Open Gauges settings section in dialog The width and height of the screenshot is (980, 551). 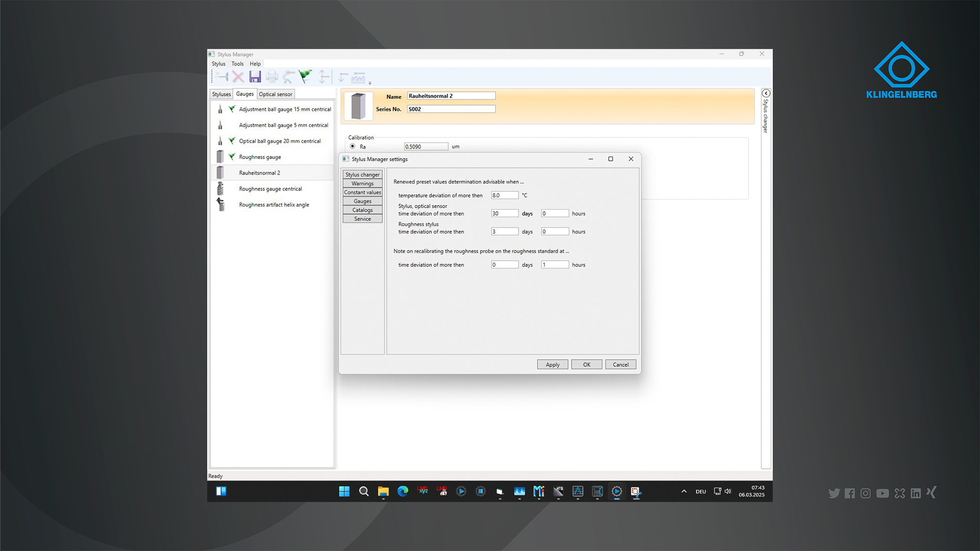tap(362, 202)
